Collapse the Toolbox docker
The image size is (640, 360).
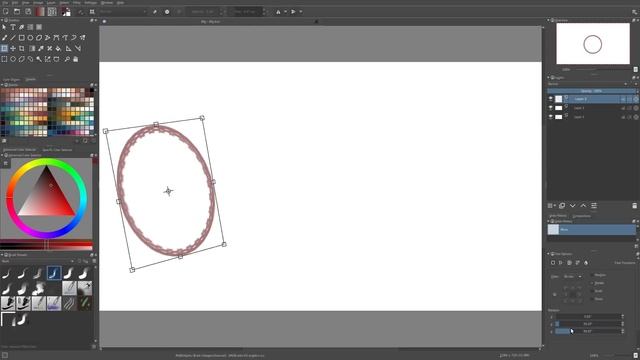(x=2, y=20)
